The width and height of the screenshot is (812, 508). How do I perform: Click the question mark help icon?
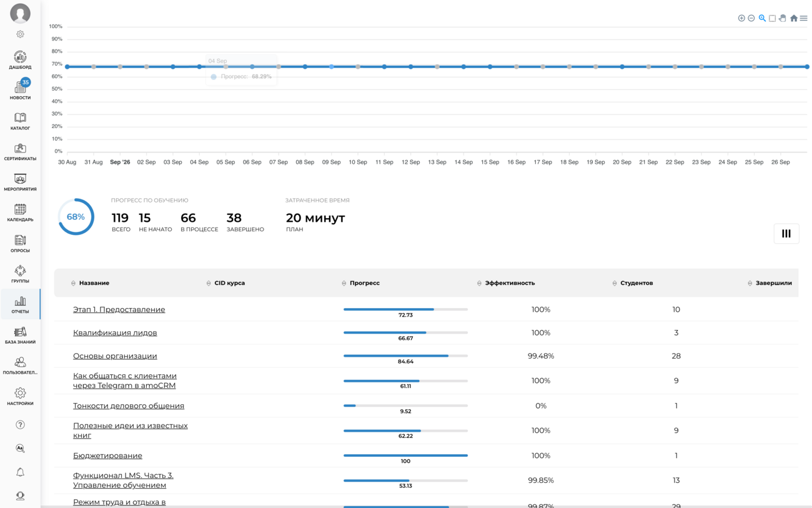click(20, 425)
